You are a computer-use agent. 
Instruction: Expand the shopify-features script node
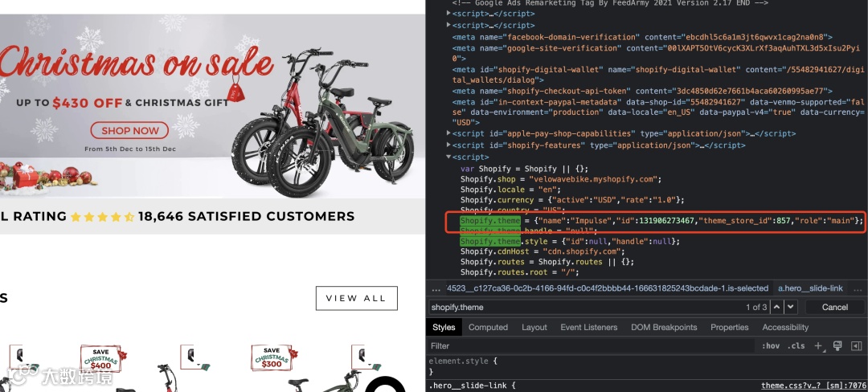click(449, 145)
